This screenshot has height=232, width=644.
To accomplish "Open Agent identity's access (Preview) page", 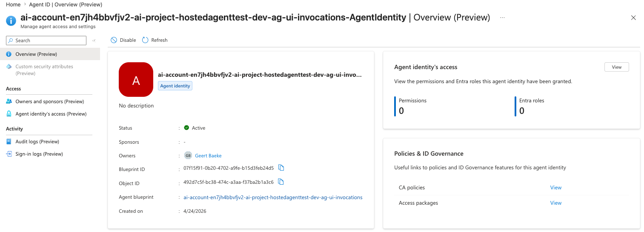I will pyautogui.click(x=51, y=114).
